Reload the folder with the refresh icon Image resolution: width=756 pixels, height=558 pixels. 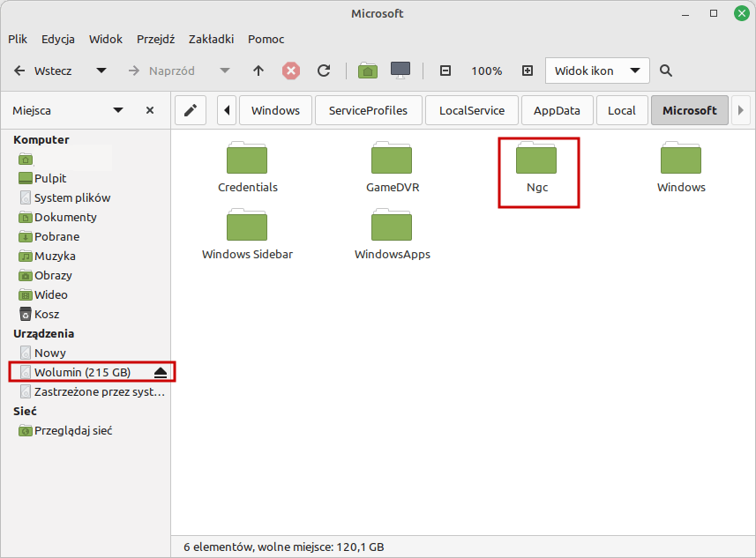tap(324, 71)
